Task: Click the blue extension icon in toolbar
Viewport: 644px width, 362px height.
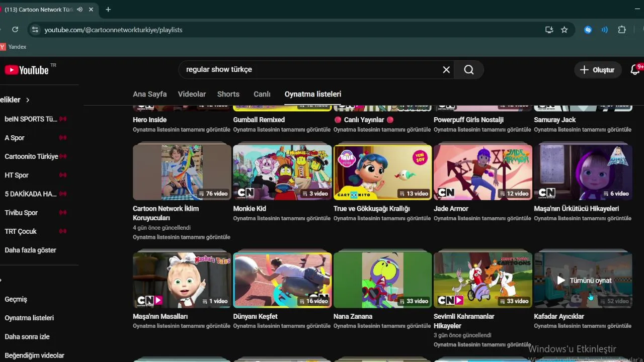Action: [588, 30]
